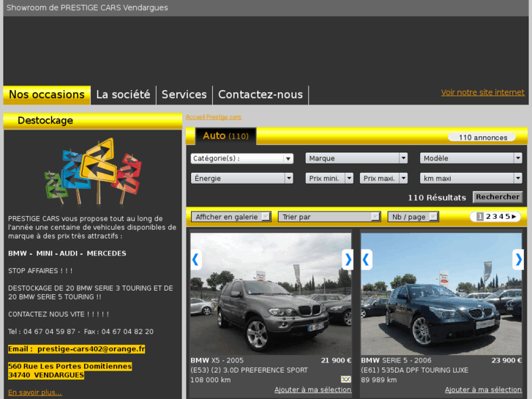
Task: Click the 34740 VENDARGUES postcode line
Action: [46, 376]
